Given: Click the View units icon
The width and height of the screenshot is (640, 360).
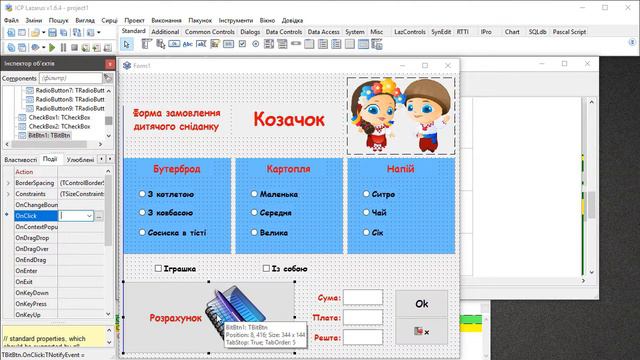Looking at the screenshot, I should tap(11, 48).
